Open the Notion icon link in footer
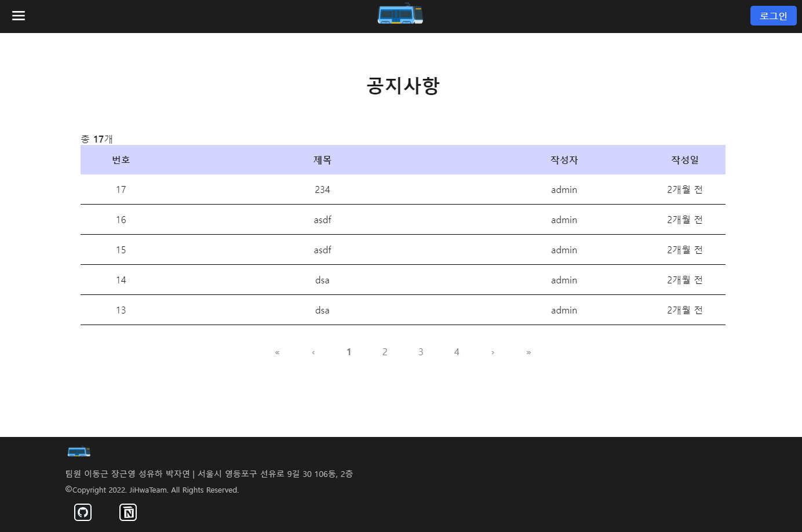Screen dimensions: 802x532 pyautogui.click(x=128, y=512)
